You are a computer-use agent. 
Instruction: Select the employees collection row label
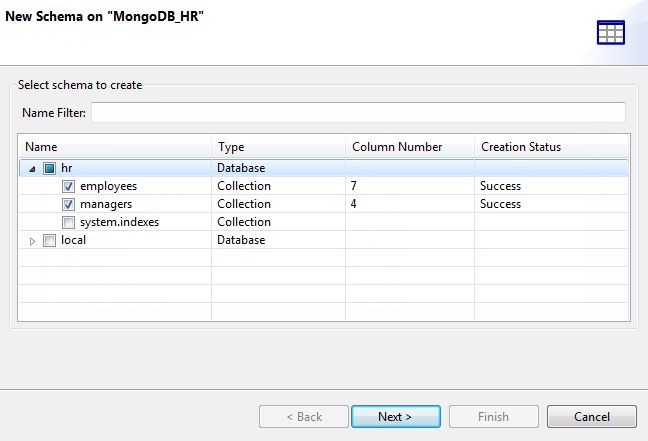tap(108, 186)
